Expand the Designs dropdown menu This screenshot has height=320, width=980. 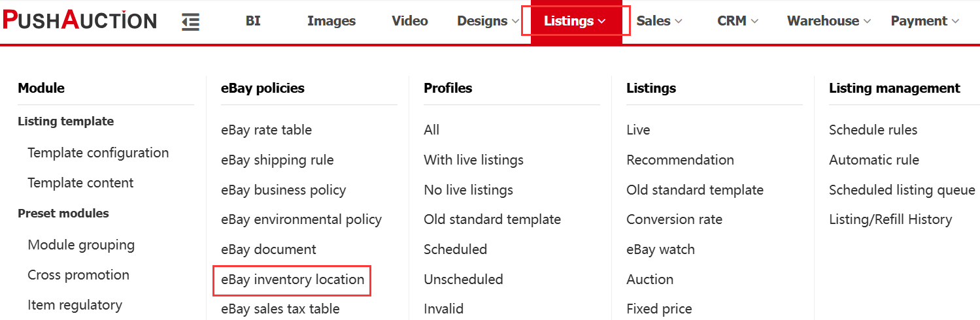click(x=488, y=21)
